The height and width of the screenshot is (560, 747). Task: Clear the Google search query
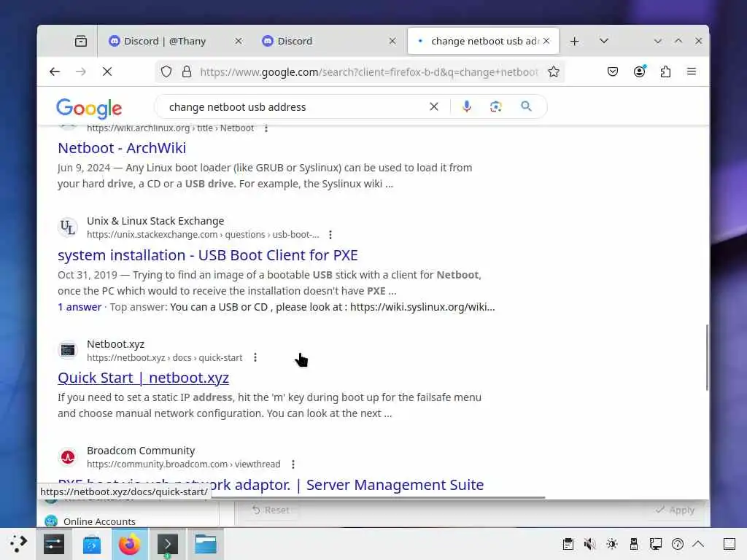(x=433, y=106)
